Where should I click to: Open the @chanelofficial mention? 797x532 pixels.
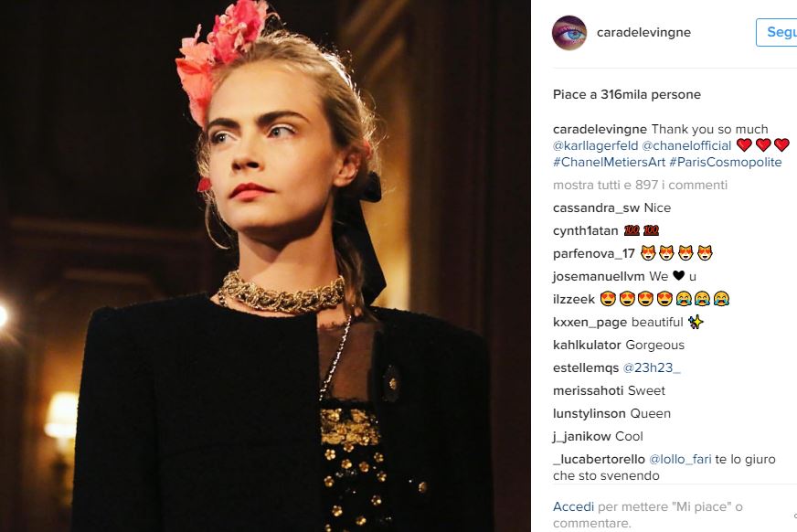(x=686, y=146)
